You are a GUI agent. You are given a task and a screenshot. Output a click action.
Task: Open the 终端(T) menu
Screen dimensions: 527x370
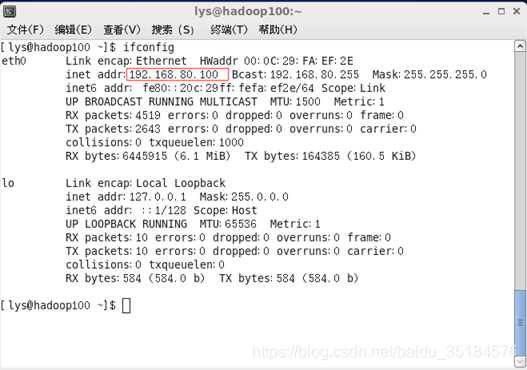(x=229, y=30)
